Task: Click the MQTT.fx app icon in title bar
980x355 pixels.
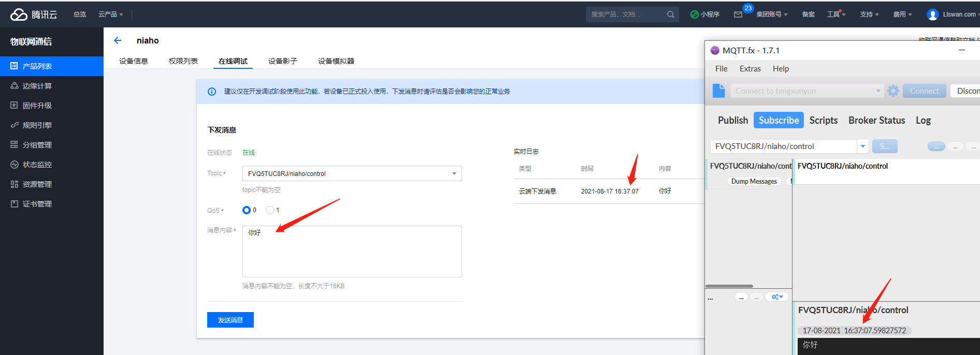Action: 715,50
